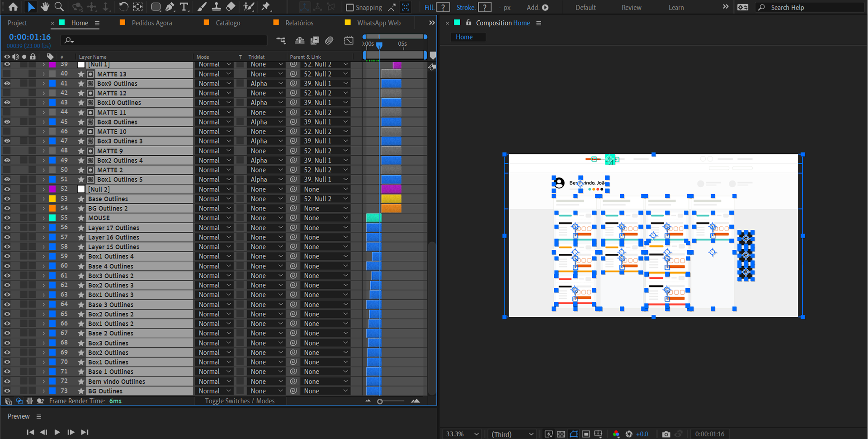Viewport: 868px width, 439px height.
Task: Click the Home breadcrumb in Composition viewer
Action: [464, 37]
